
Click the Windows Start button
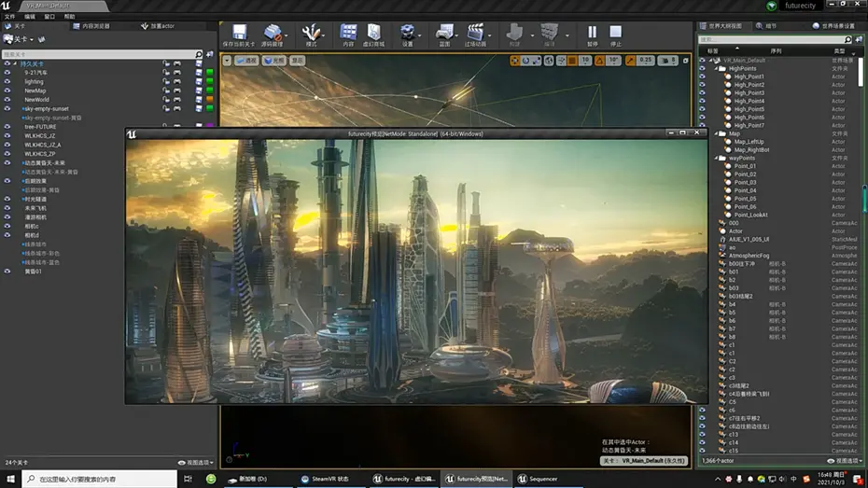[10, 479]
